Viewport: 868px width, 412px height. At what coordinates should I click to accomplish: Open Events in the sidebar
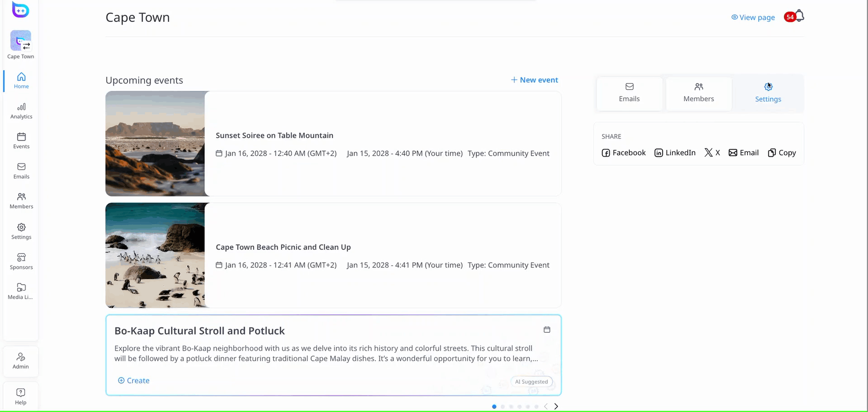click(x=21, y=141)
